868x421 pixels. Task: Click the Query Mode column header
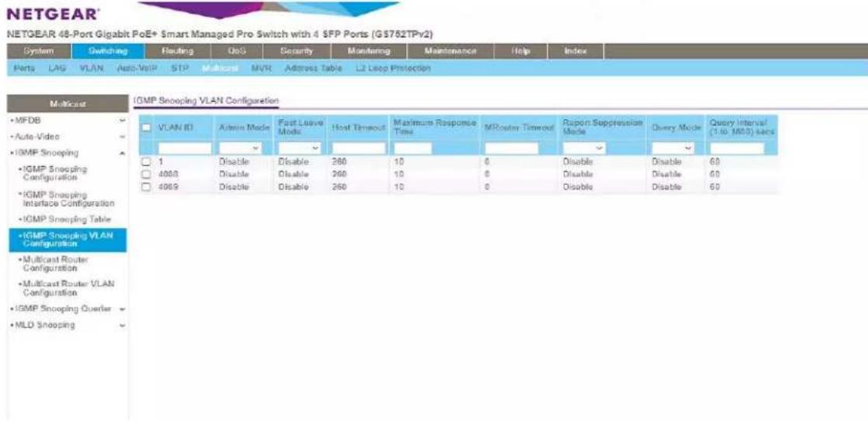pos(676,127)
